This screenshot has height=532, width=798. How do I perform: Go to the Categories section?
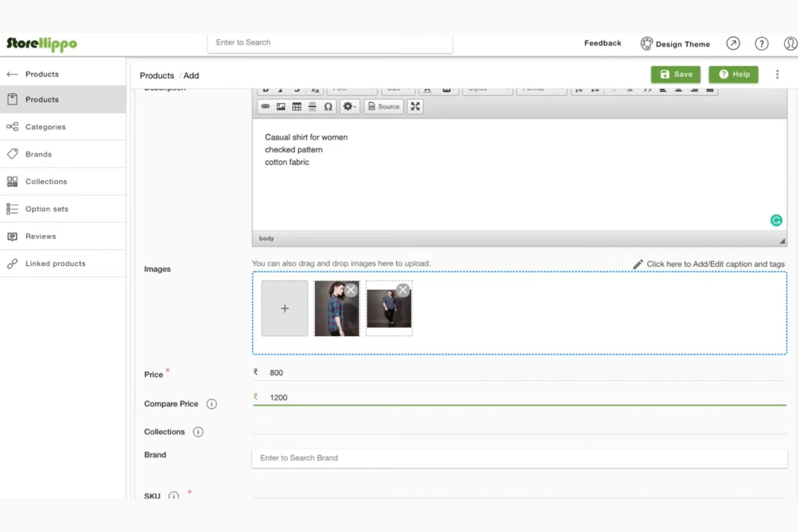(x=45, y=127)
